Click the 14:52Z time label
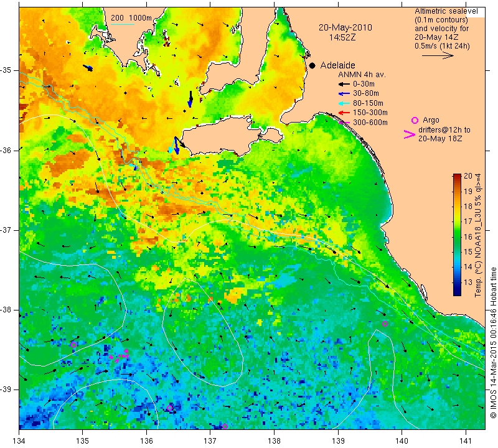 pyautogui.click(x=342, y=37)
